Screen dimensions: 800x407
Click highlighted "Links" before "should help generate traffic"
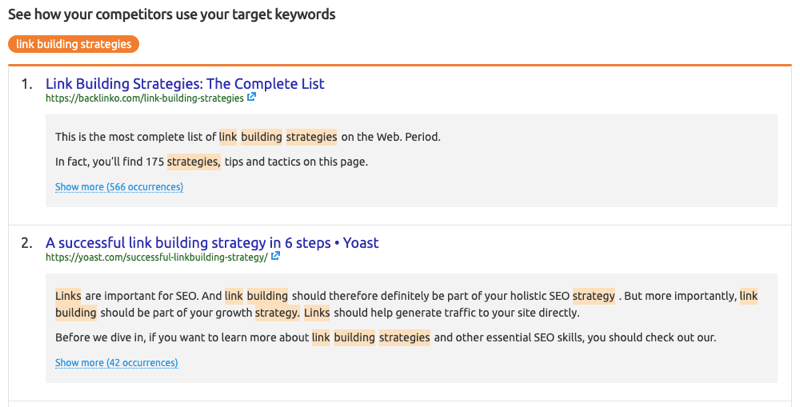pyautogui.click(x=317, y=313)
